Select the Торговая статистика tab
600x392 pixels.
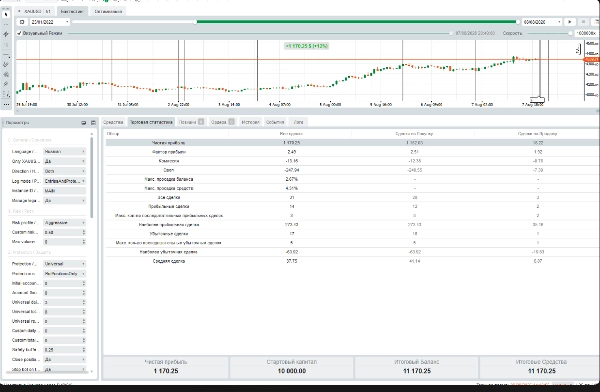click(151, 122)
